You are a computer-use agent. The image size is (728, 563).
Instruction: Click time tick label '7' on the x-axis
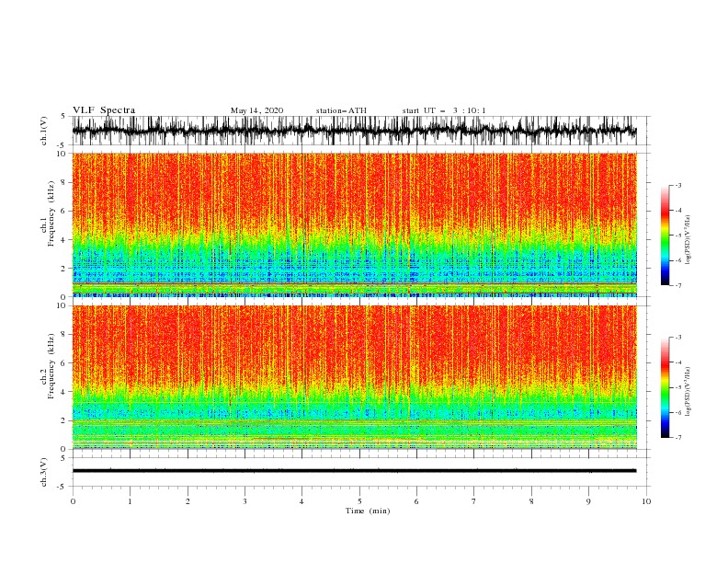(x=474, y=501)
